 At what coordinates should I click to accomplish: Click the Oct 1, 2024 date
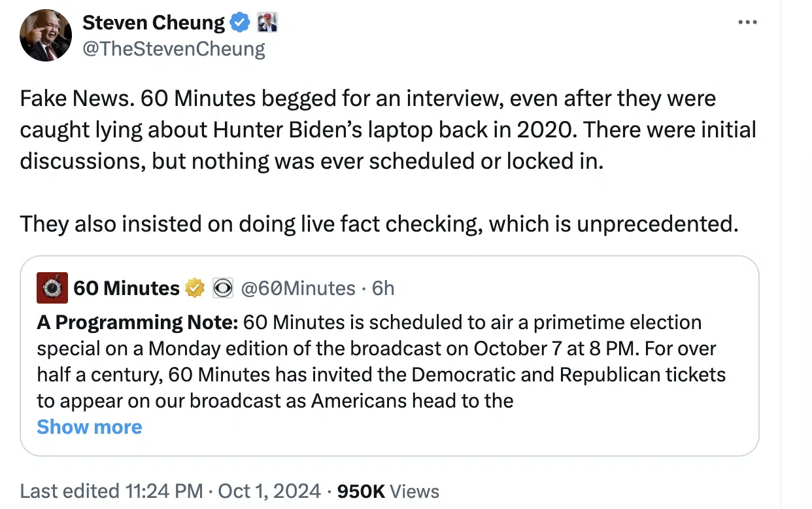(x=269, y=491)
